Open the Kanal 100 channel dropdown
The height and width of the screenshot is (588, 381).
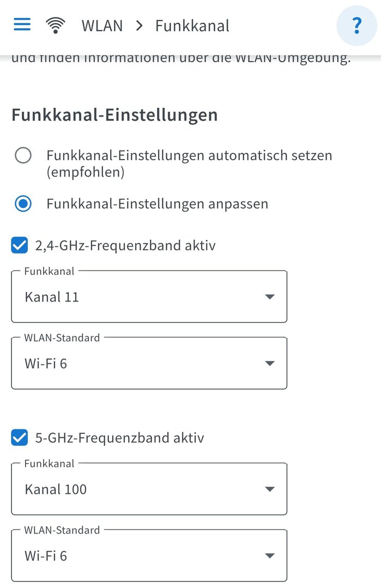(x=149, y=489)
